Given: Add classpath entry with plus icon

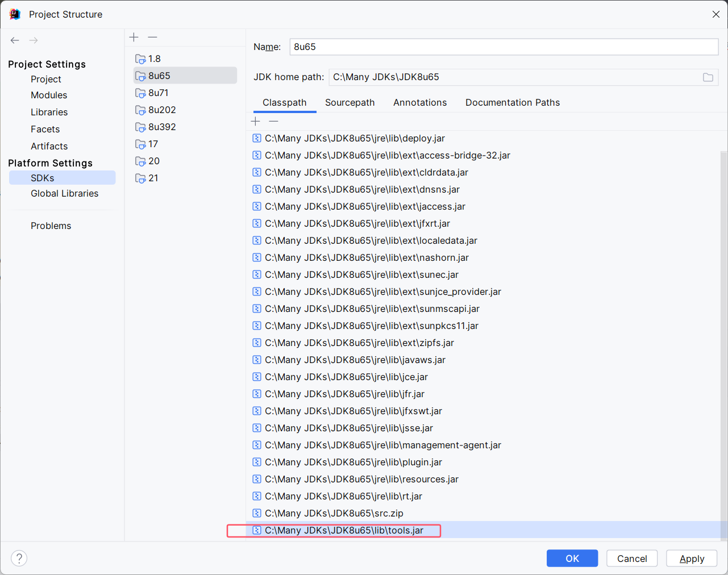Looking at the screenshot, I should 256,121.
